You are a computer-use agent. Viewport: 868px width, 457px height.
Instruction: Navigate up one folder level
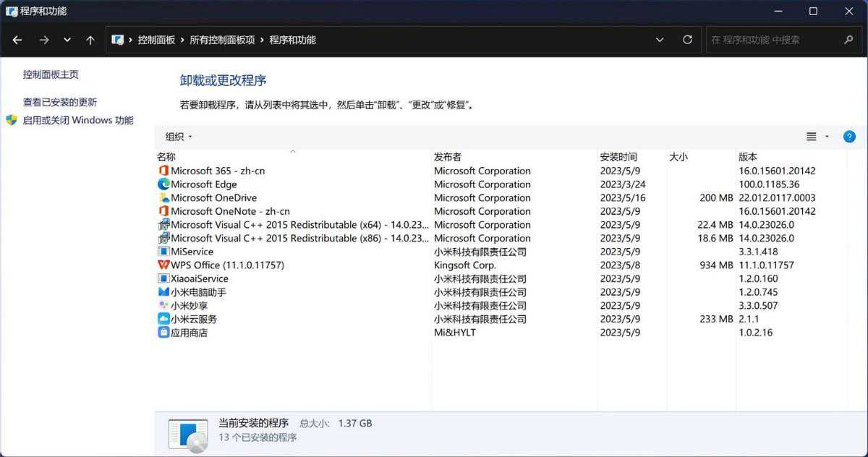(90, 40)
